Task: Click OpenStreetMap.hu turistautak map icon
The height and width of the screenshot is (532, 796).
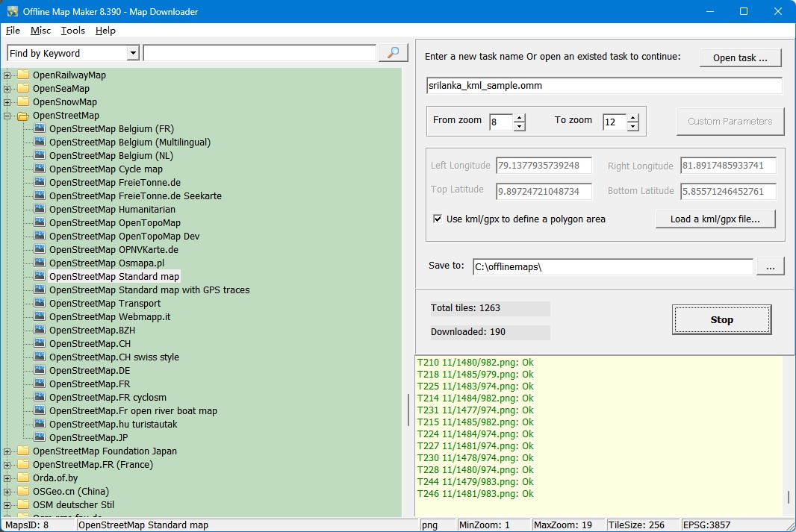Action: click(x=40, y=424)
